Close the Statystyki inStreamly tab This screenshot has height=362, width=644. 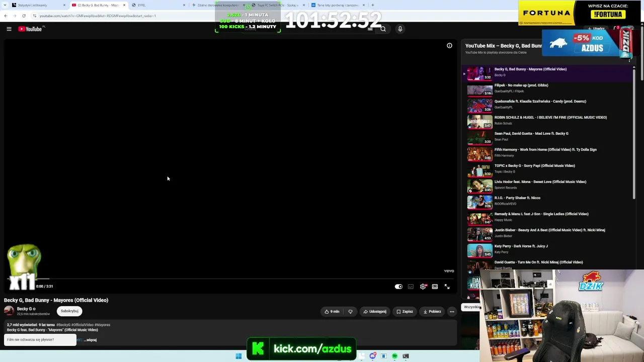pos(64,5)
